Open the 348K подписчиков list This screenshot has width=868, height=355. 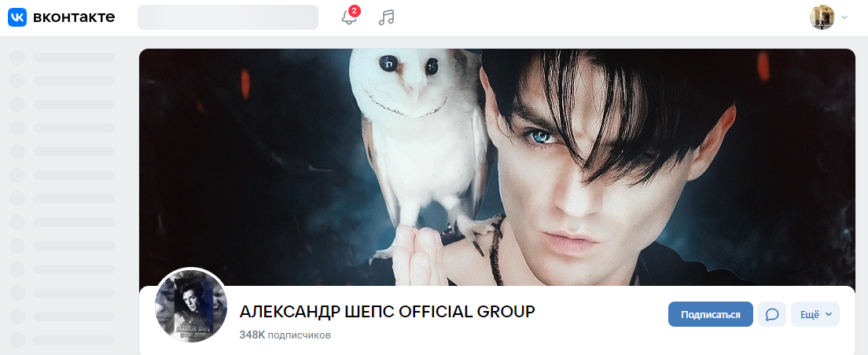click(x=285, y=335)
